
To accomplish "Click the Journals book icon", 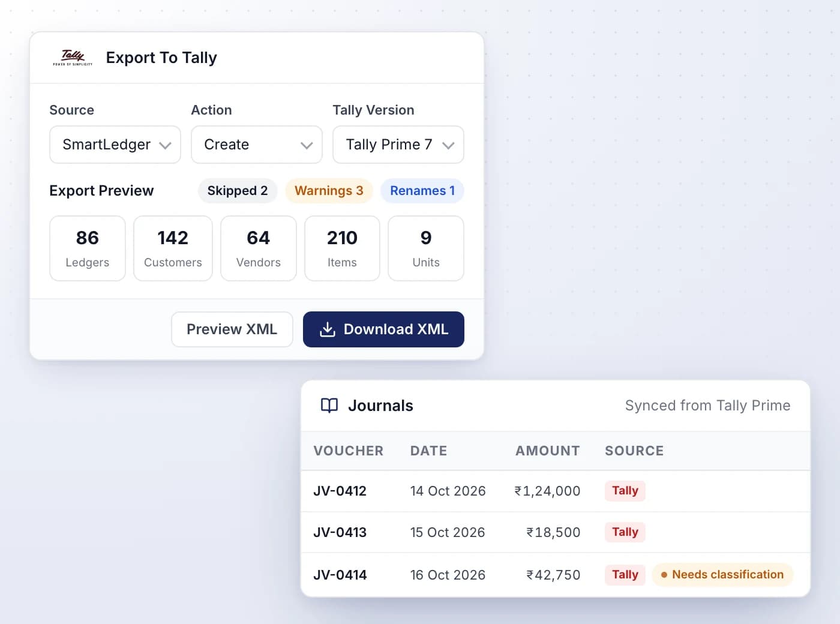I will (329, 406).
